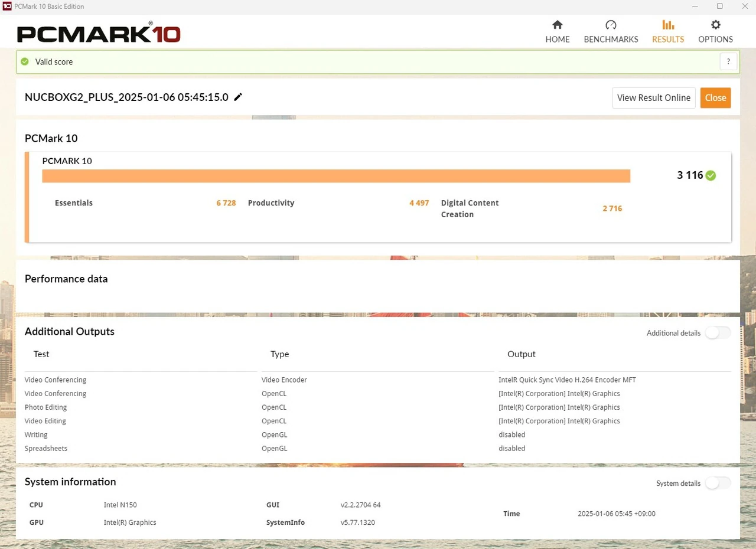Go to the HOME tab label
756x549 pixels.
558,40
